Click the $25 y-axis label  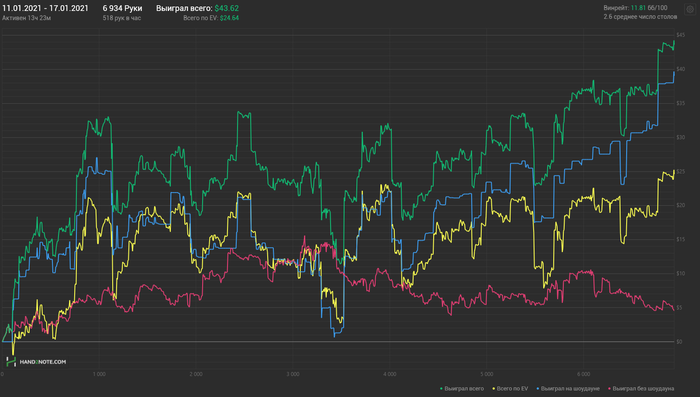[x=680, y=171]
